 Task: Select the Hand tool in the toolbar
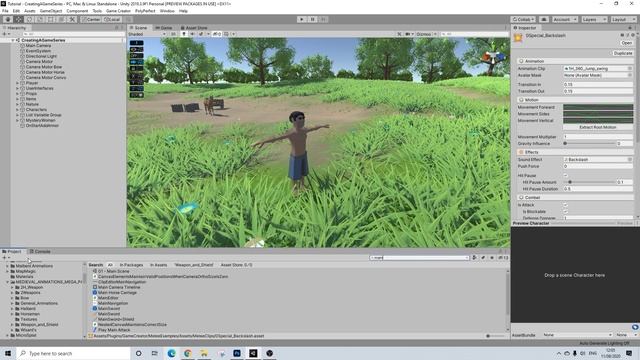8,19
